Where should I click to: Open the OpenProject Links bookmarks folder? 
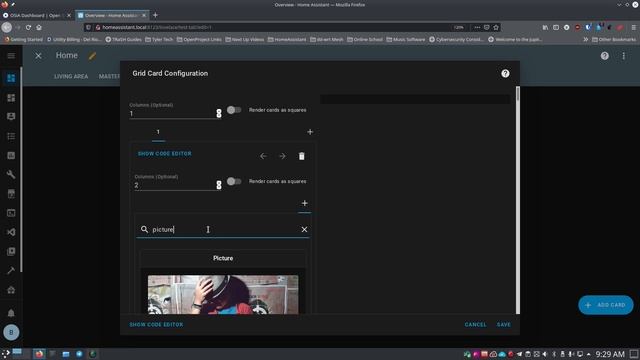(199, 40)
